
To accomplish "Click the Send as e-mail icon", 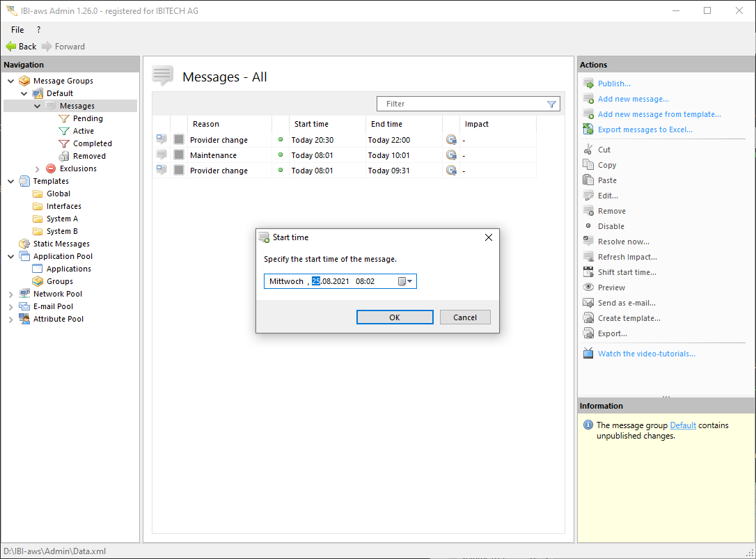I will [x=588, y=303].
